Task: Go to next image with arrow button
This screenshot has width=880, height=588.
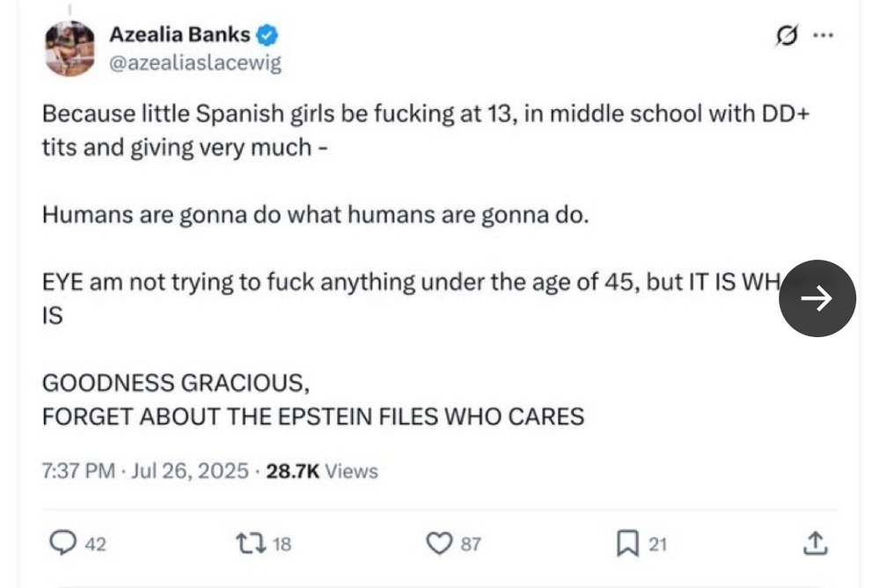Action: 818,298
